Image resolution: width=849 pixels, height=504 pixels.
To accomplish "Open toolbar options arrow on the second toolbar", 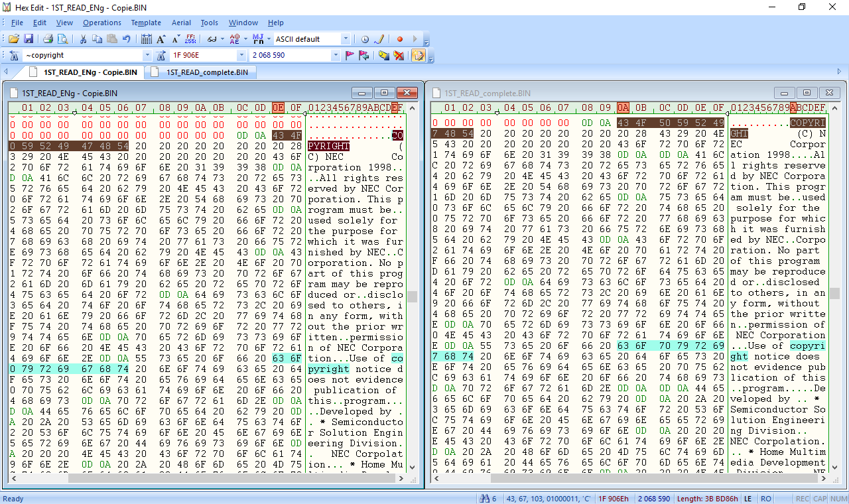I will pyautogui.click(x=431, y=58).
